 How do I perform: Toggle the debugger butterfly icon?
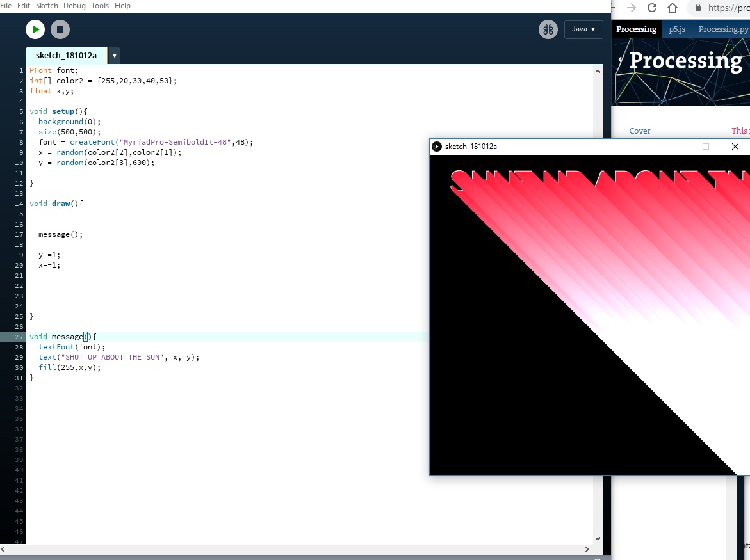click(548, 29)
